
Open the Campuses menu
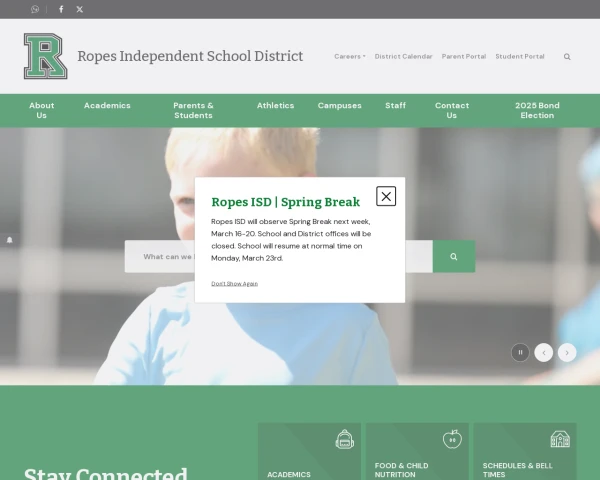pos(339,106)
